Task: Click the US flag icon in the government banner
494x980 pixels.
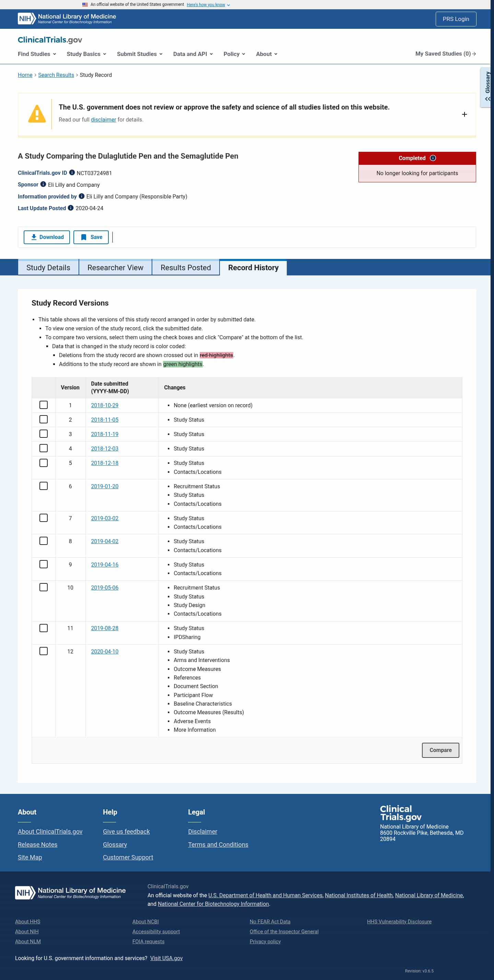Action: [x=85, y=4]
